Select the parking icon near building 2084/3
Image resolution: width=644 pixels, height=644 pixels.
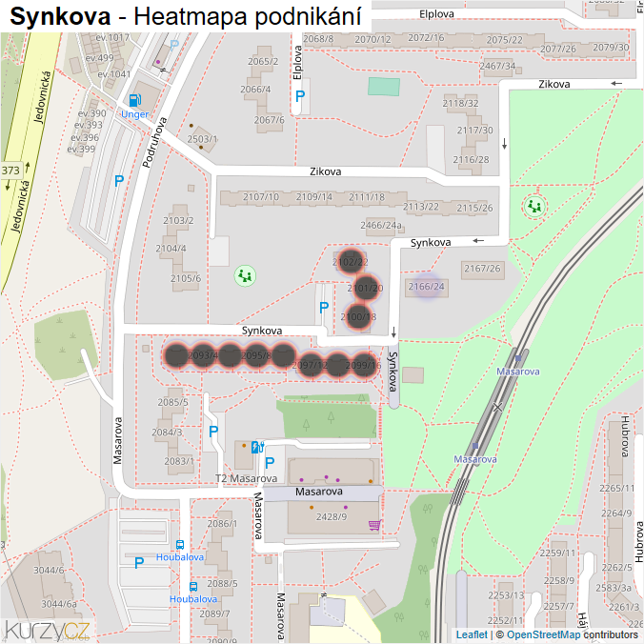tap(213, 432)
